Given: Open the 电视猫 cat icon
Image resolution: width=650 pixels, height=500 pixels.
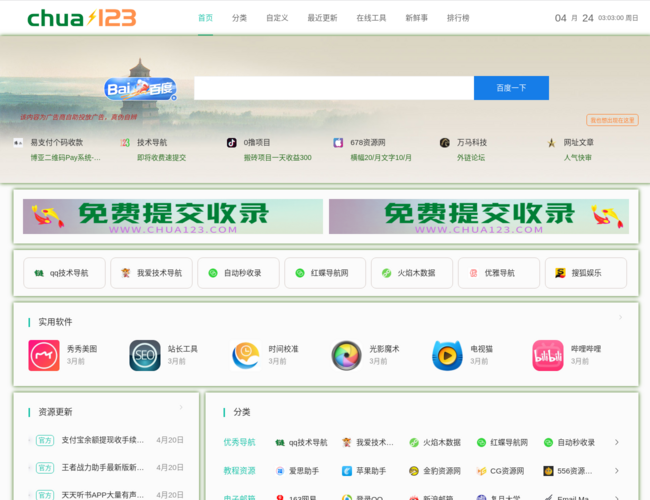Looking at the screenshot, I should [447, 355].
